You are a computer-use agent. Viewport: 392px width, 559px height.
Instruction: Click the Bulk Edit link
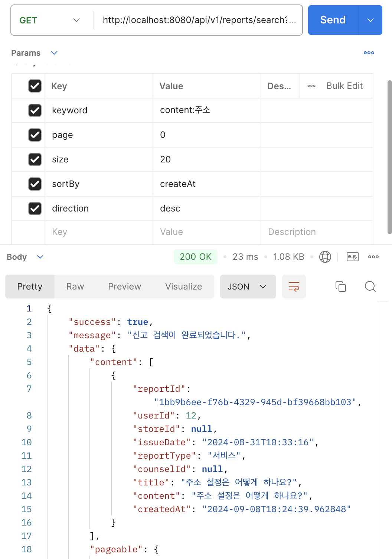[344, 86]
